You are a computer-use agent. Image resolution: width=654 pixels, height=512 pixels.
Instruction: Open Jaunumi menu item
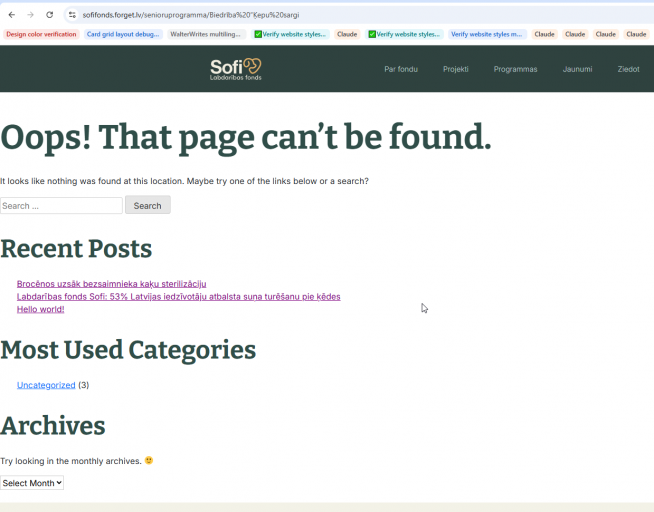[x=577, y=69]
